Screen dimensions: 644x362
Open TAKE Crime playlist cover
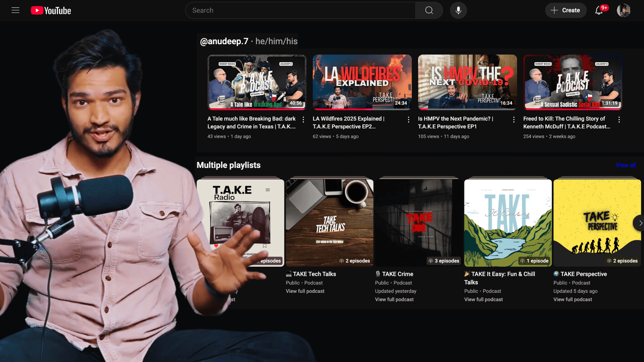[419, 223]
